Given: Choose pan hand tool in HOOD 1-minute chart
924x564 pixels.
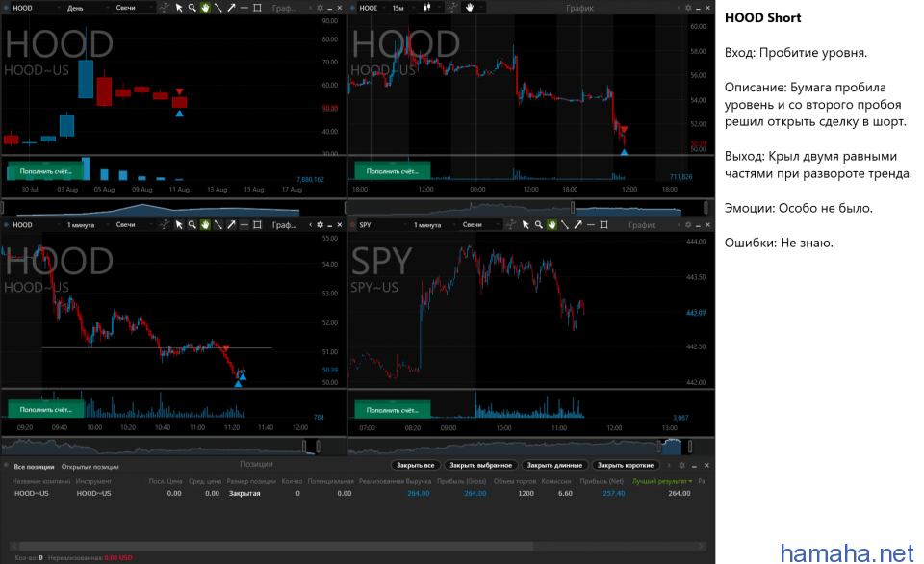Looking at the screenshot, I should point(205,224).
